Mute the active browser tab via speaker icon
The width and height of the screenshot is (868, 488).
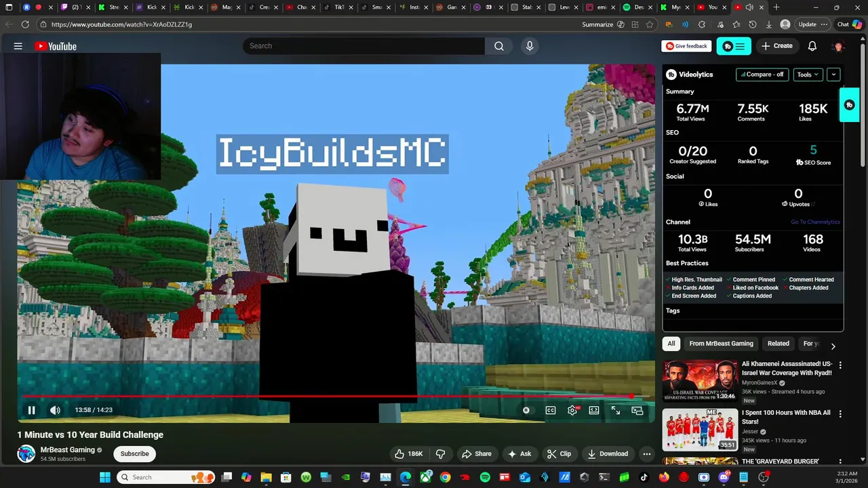click(x=749, y=7)
